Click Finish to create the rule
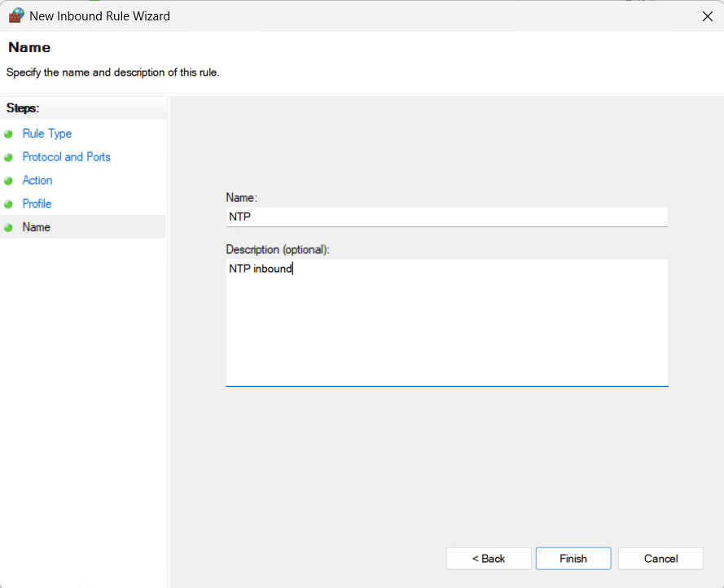 [x=573, y=559]
